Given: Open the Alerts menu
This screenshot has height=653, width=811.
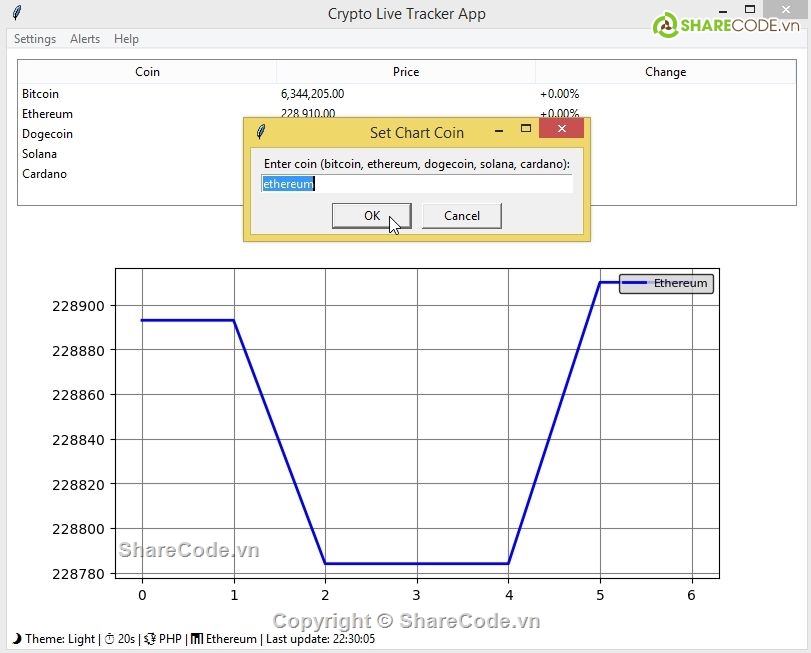Looking at the screenshot, I should pos(85,39).
